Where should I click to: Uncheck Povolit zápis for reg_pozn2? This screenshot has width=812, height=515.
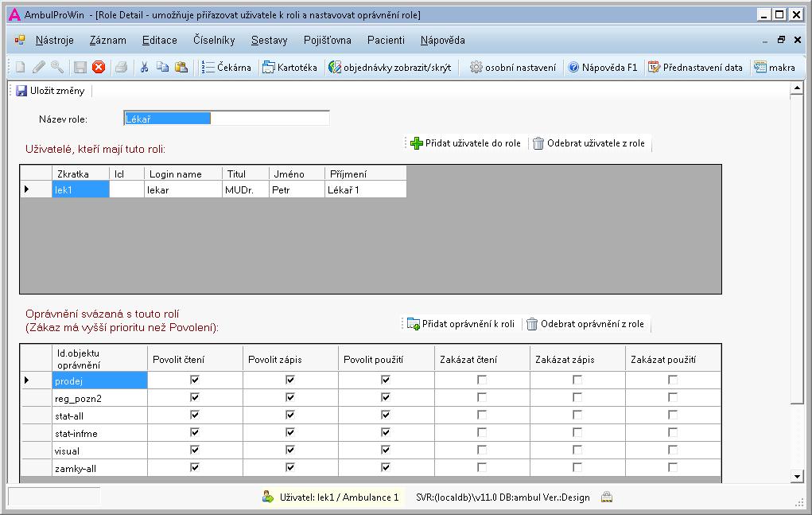(290, 397)
